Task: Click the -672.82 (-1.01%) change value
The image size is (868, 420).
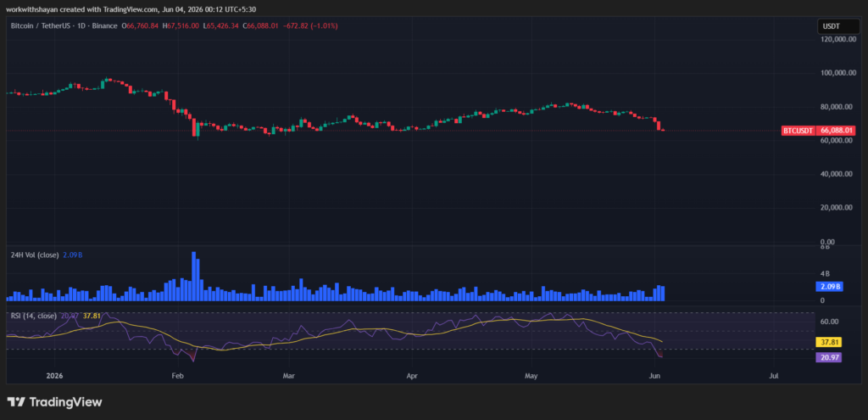Action: tap(310, 25)
